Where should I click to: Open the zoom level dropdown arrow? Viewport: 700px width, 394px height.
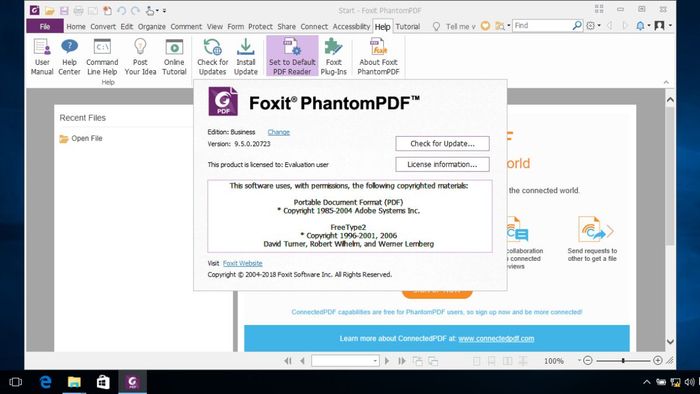[579, 360]
